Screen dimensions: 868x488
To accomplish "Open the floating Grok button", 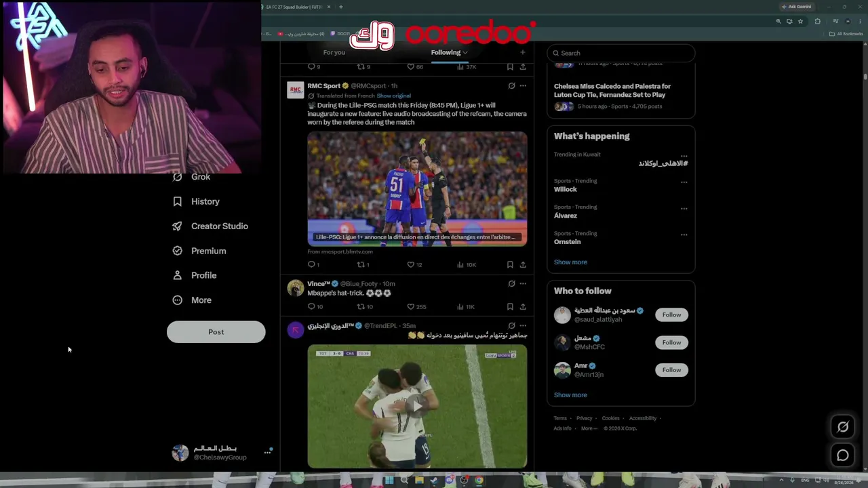I will coord(843,427).
